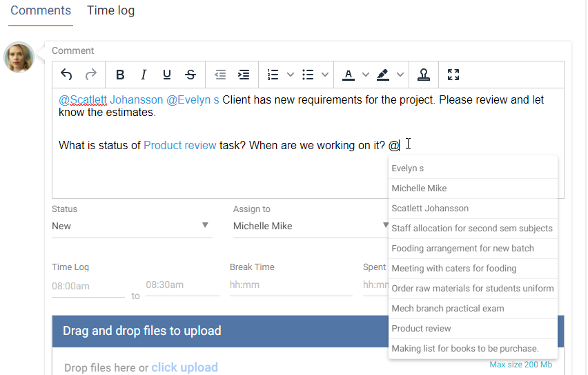Switch to the Time log tab
The image size is (588, 375).
coord(110,11)
